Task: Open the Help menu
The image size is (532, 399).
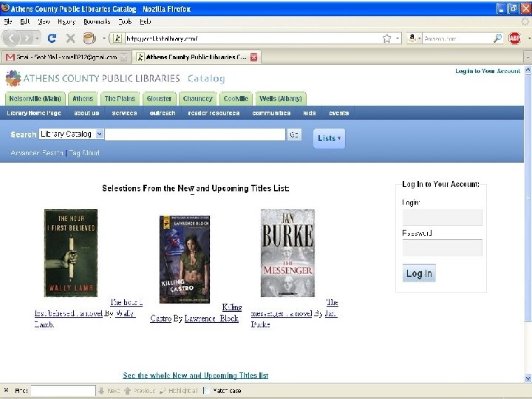Action: click(146, 21)
